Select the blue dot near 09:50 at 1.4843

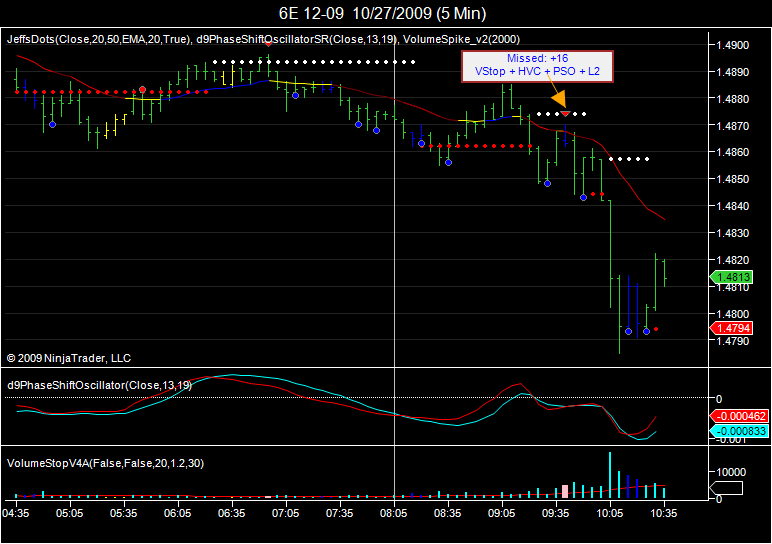[583, 197]
